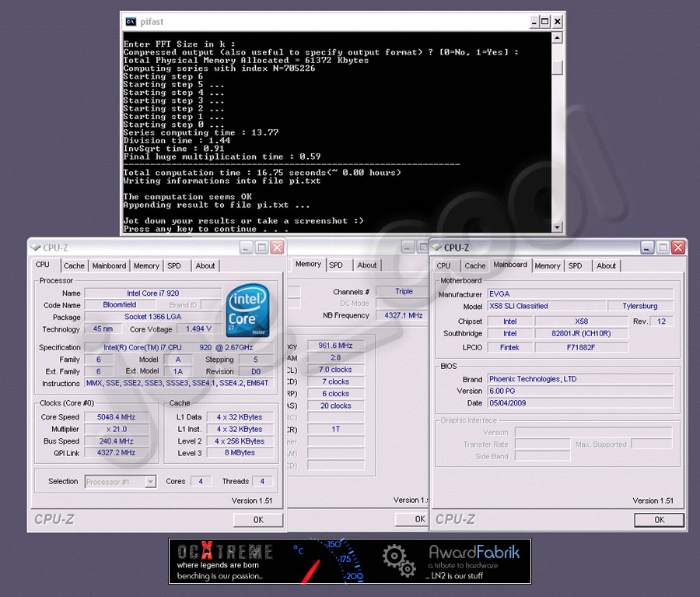Switch to Mainboard tab in left CPU-Z
Screen dimensions: 700x597
click(x=109, y=265)
